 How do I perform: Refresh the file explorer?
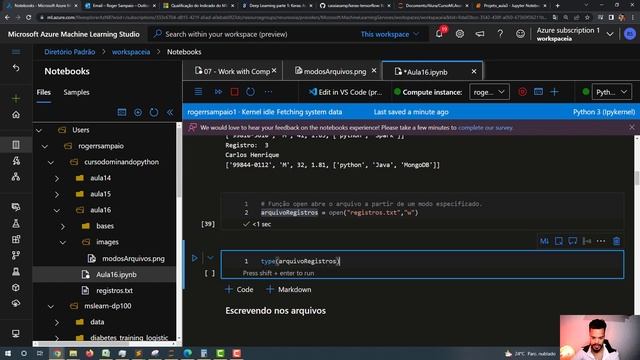click(154, 112)
